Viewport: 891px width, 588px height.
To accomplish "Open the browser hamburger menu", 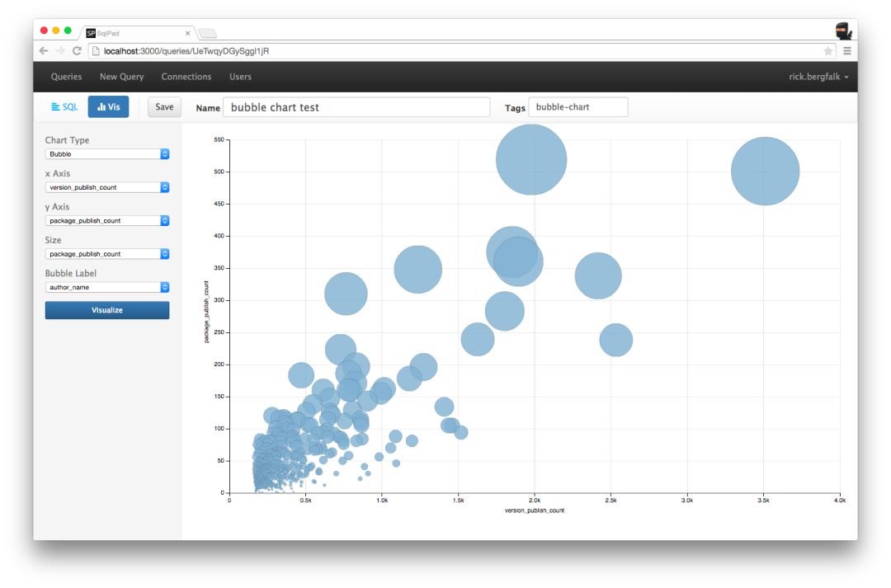I will [x=846, y=51].
